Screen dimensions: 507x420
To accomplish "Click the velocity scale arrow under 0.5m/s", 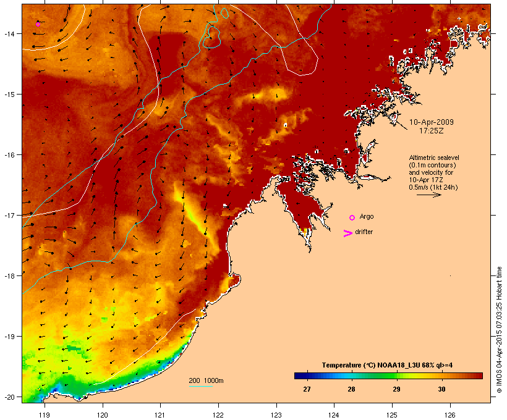I will pos(429,195).
